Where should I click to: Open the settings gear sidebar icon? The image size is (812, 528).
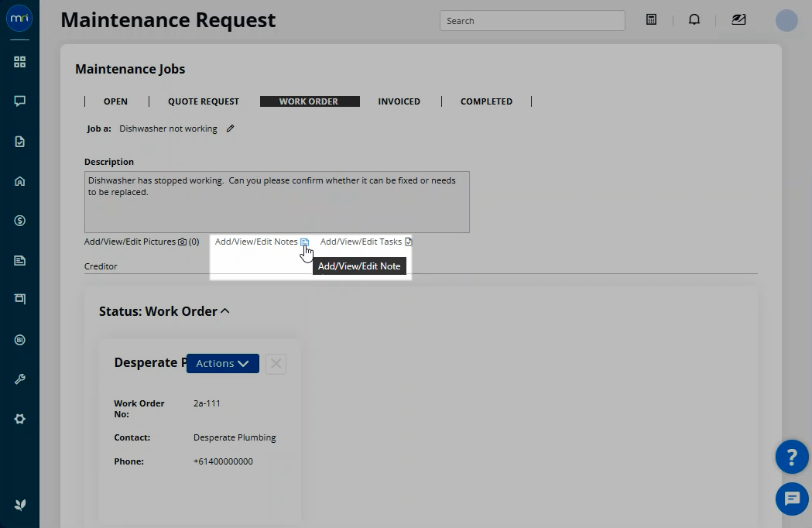pos(19,419)
